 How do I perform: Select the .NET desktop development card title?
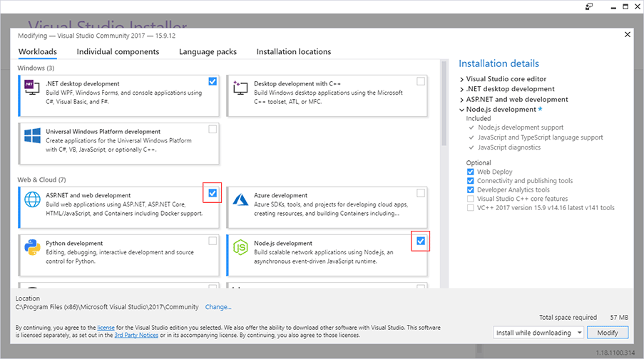pos(83,84)
